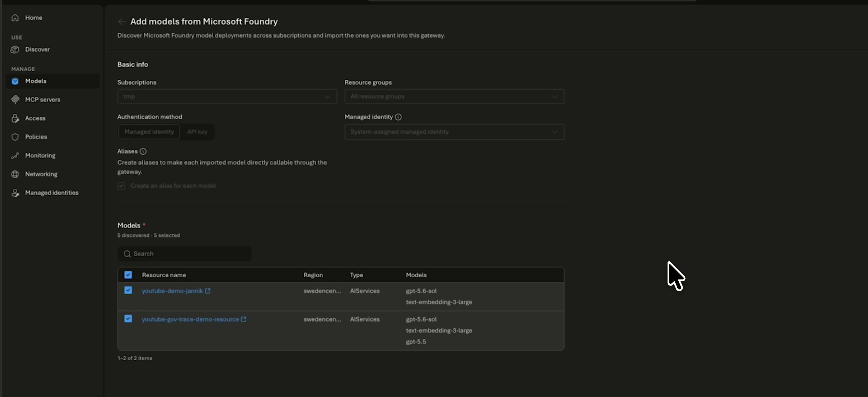The height and width of the screenshot is (397, 868).
Task: Click the '5 discovered · 5 selected' text
Action: [x=149, y=235]
